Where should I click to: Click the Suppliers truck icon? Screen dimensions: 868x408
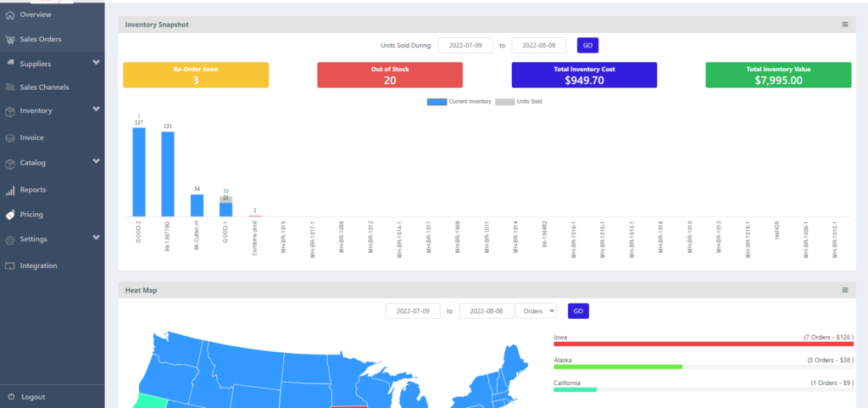coord(10,63)
